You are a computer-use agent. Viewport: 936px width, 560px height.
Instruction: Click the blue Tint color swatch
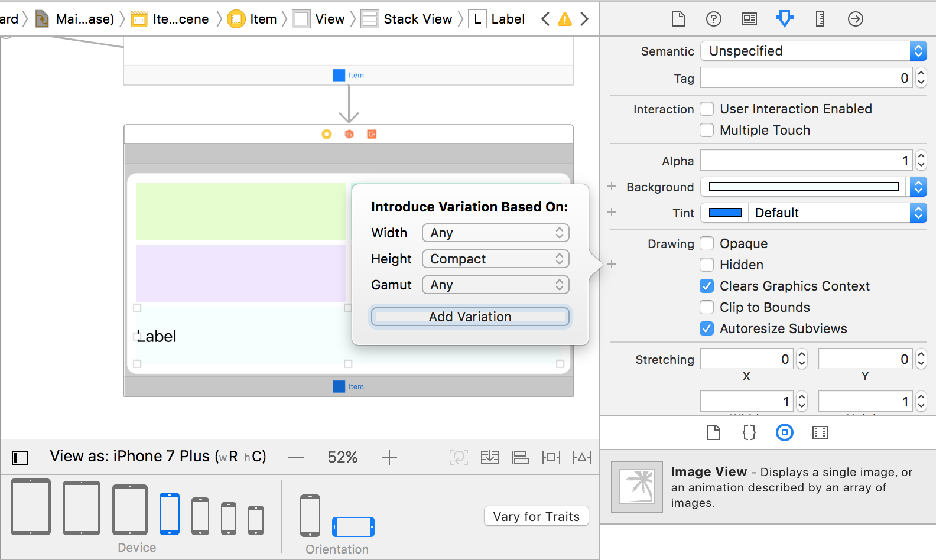click(x=726, y=213)
